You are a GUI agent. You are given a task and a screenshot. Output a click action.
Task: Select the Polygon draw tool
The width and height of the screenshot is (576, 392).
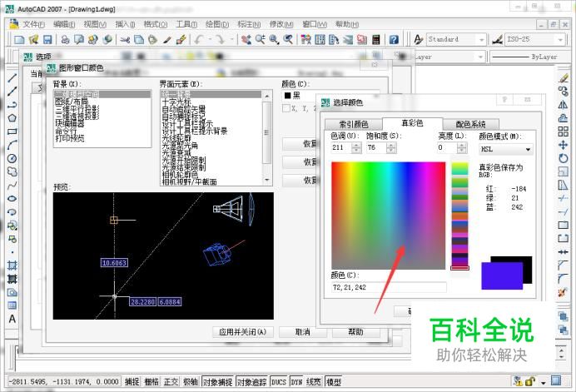12,118
